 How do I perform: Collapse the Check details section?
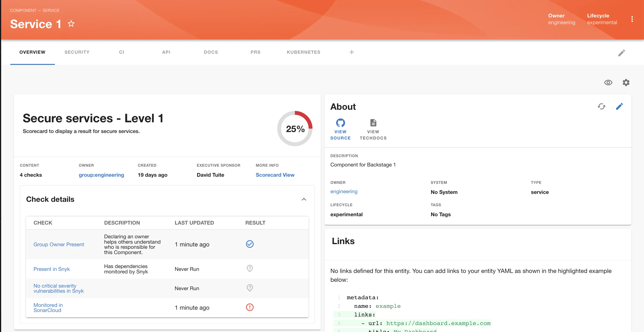[304, 199]
